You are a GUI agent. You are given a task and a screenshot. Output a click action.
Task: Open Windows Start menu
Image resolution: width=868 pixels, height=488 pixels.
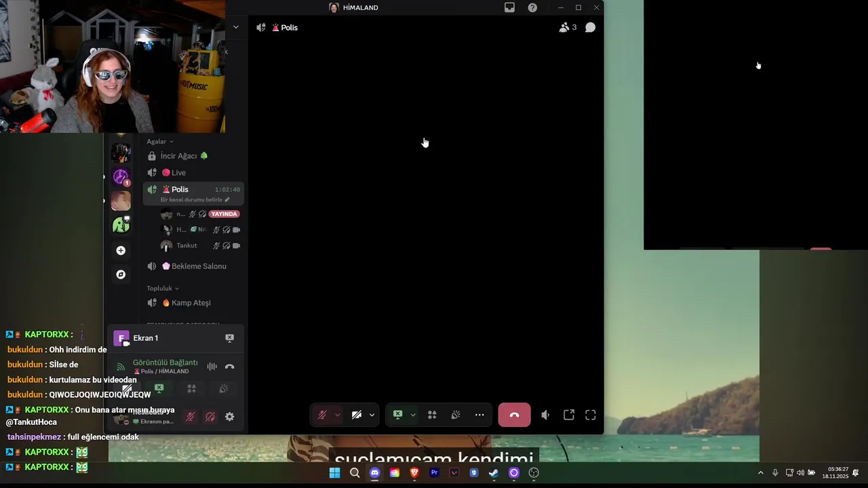pos(334,473)
